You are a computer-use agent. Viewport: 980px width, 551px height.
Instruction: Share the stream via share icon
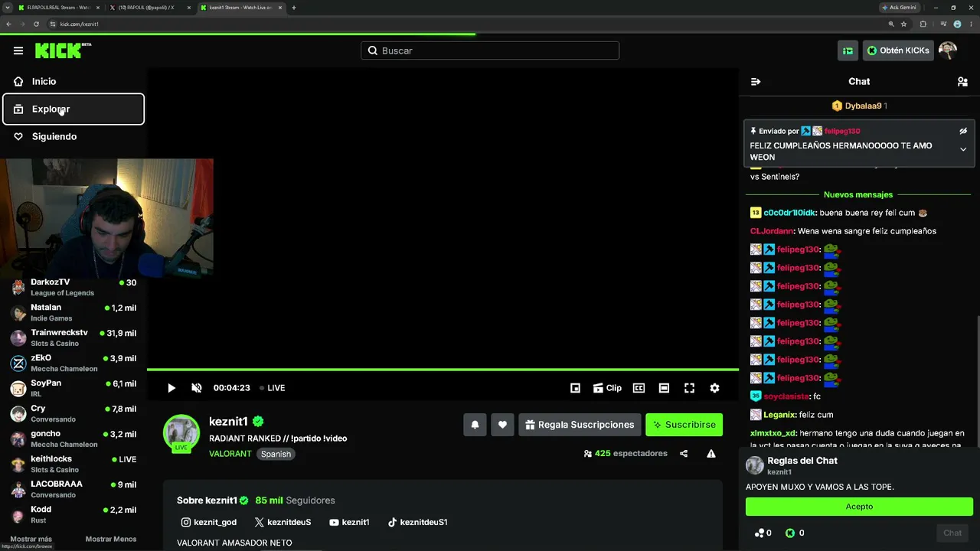pyautogui.click(x=684, y=453)
